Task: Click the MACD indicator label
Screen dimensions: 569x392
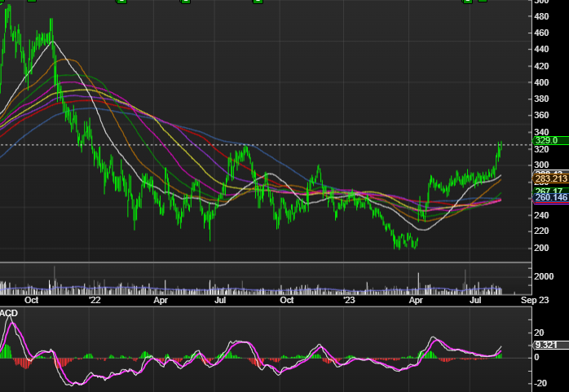Action: click(x=9, y=313)
